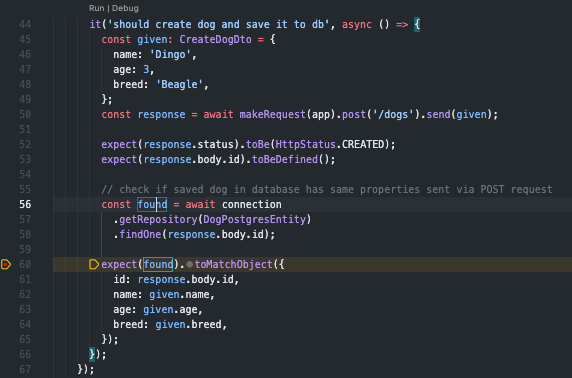Click the async keyword on line 44

click(357, 24)
